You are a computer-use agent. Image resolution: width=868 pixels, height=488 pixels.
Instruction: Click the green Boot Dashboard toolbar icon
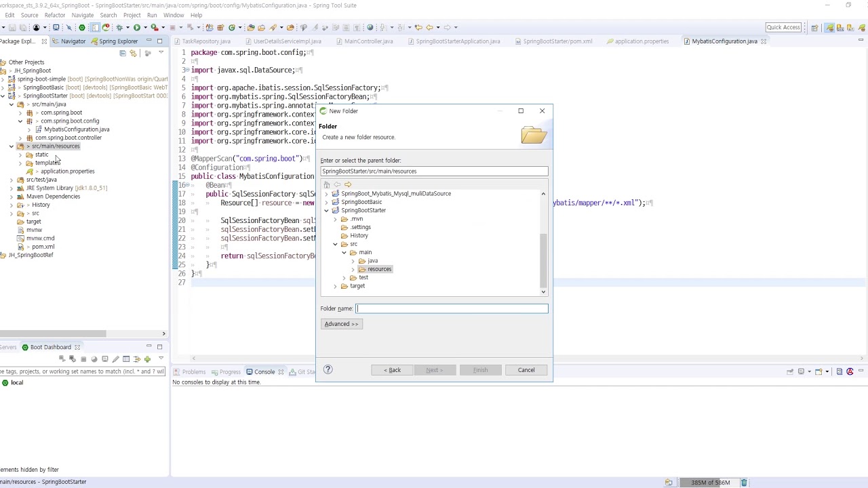[82, 27]
